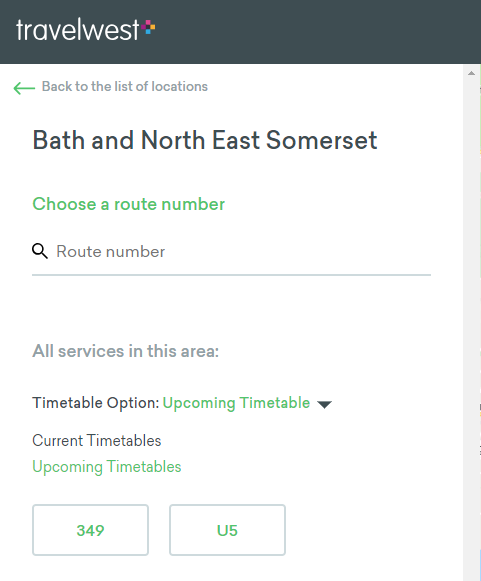Click the dark header bar empty area
Image resolution: width=481 pixels, height=581 pixels.
(315, 31)
